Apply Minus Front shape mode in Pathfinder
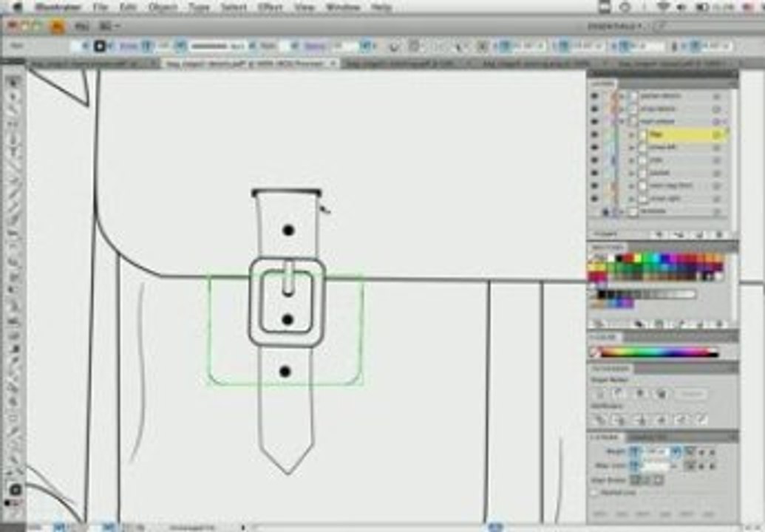 click(x=619, y=394)
